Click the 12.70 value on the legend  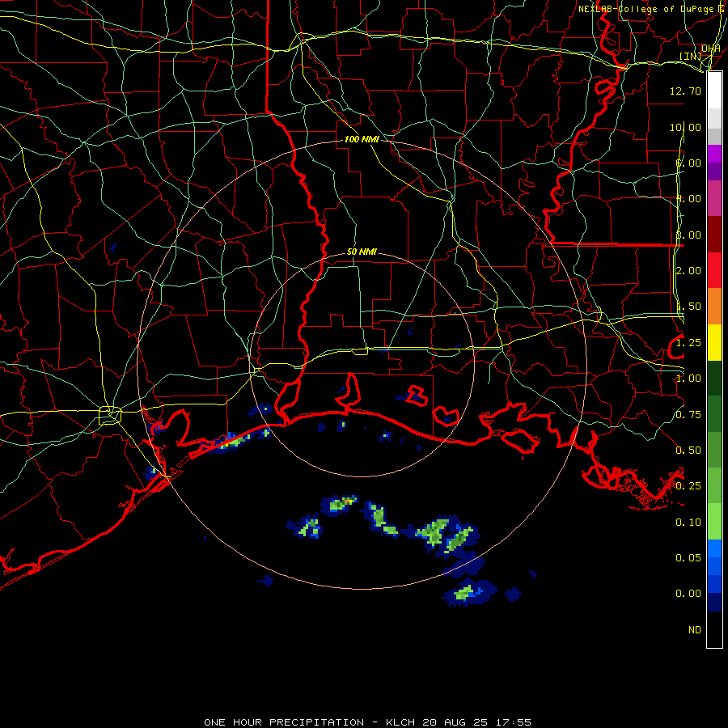coord(685,91)
